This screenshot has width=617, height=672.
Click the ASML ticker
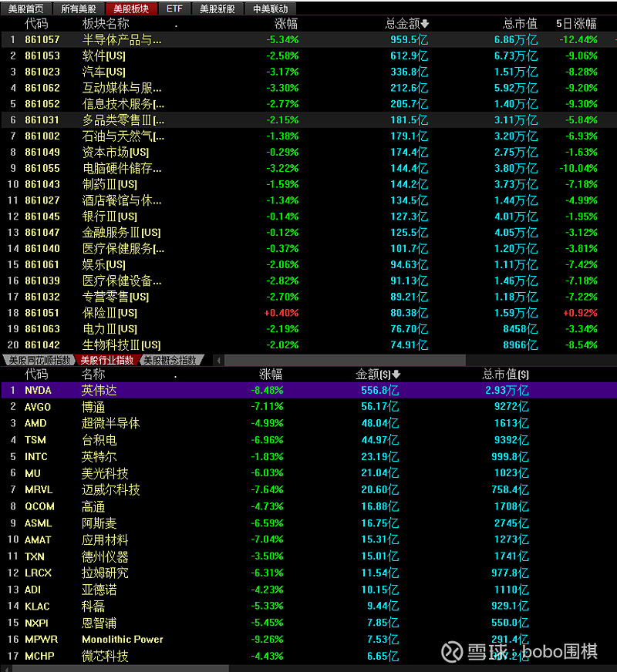point(38,523)
